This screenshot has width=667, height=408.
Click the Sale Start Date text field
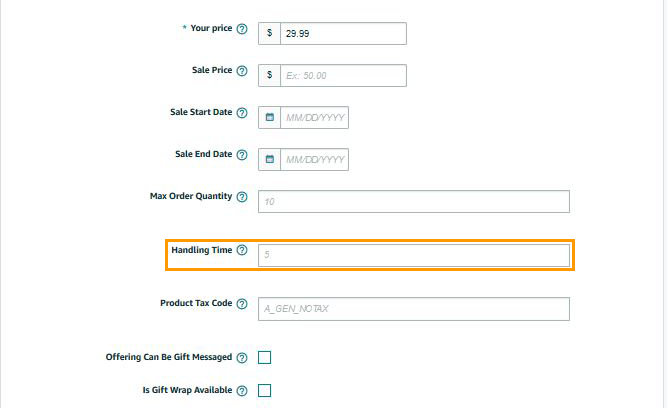click(x=314, y=118)
